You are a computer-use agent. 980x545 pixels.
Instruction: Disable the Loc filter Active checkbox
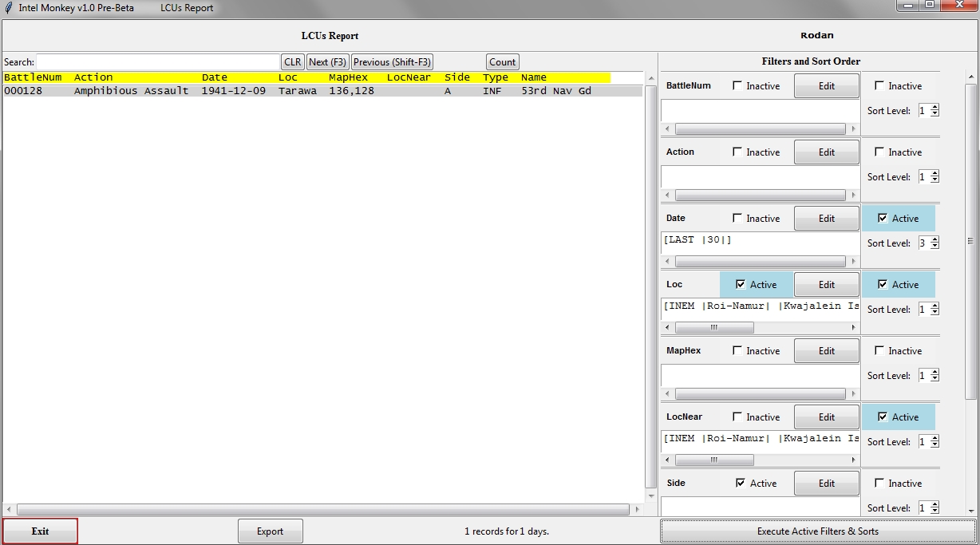(740, 285)
